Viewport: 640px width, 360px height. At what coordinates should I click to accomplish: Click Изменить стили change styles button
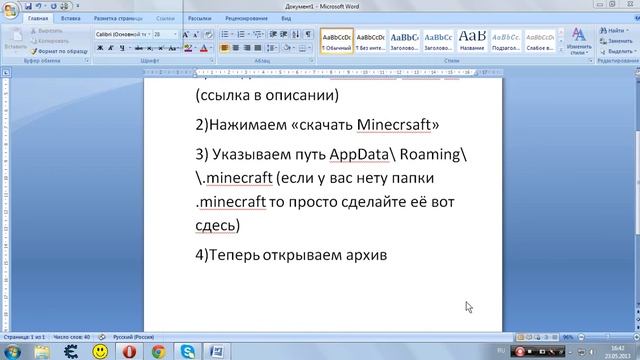tap(579, 41)
